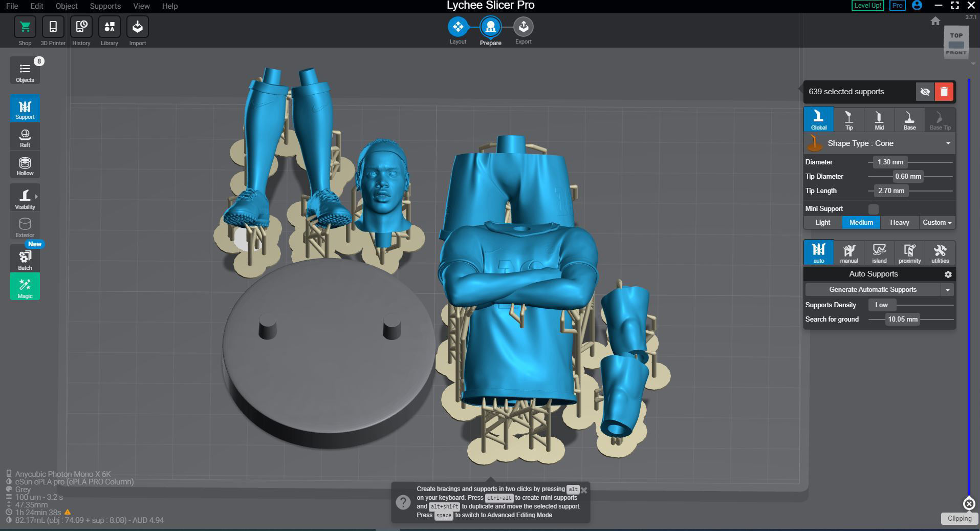This screenshot has height=531, width=980.
Task: Open the View menu
Action: [x=141, y=6]
